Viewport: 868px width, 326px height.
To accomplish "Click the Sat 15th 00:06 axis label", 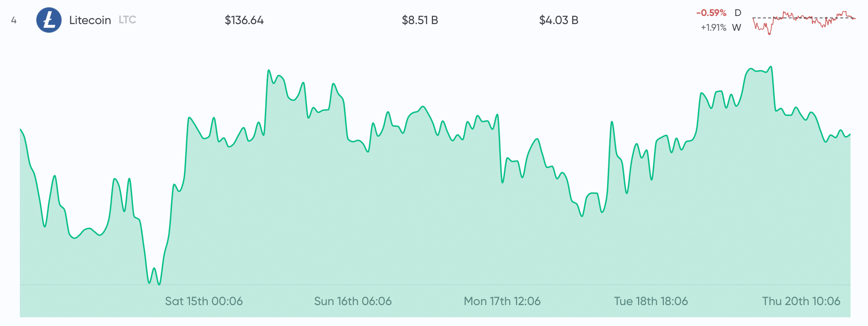I will pos(203,301).
